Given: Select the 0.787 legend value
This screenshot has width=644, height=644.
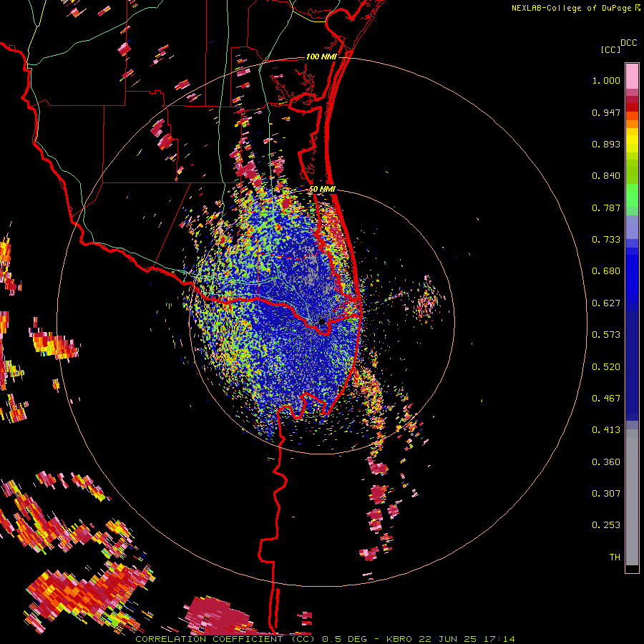Looking at the screenshot, I should point(606,208).
